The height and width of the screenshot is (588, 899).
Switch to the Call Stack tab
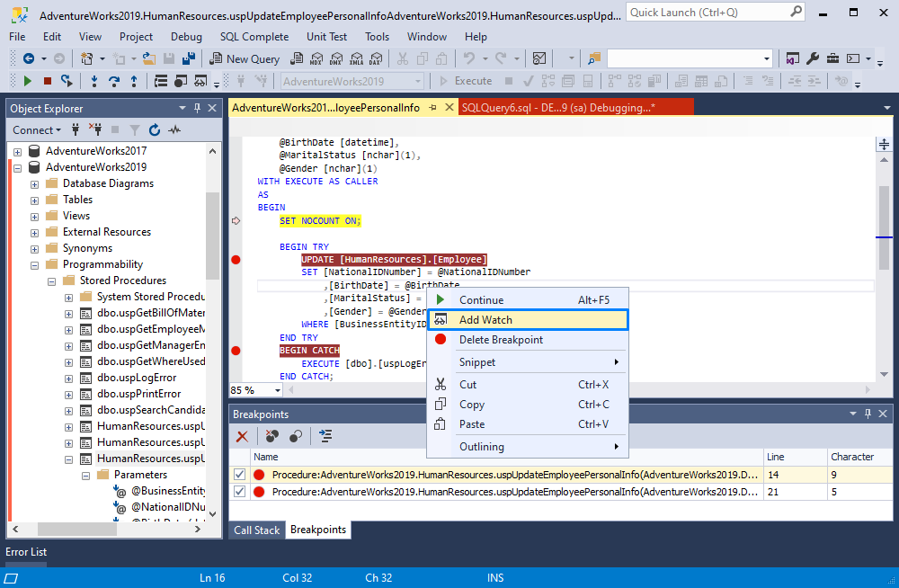[257, 530]
